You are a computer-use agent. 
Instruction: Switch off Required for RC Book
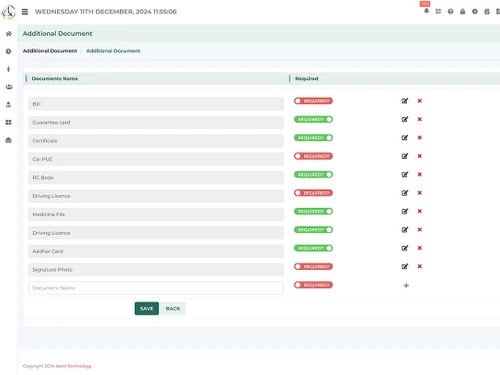tap(313, 174)
